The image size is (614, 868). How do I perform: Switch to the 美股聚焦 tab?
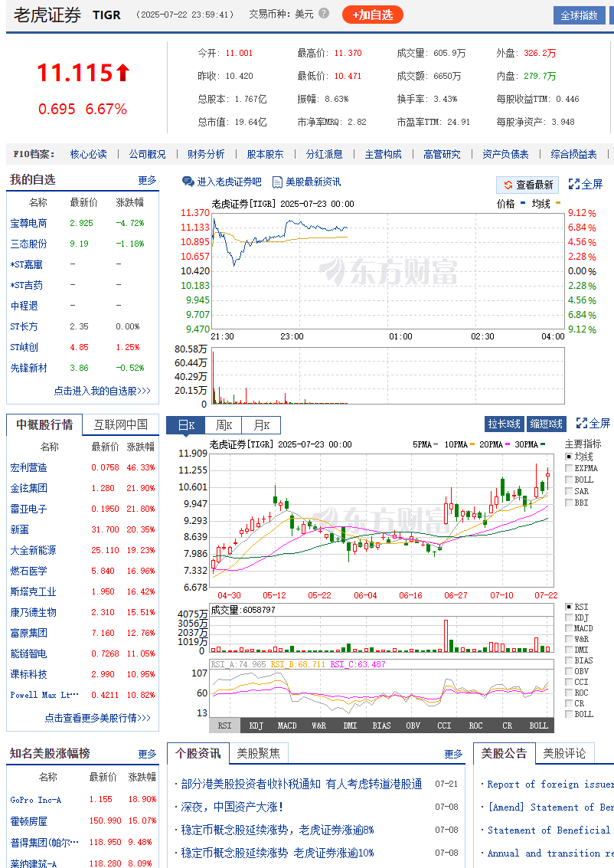(x=258, y=753)
